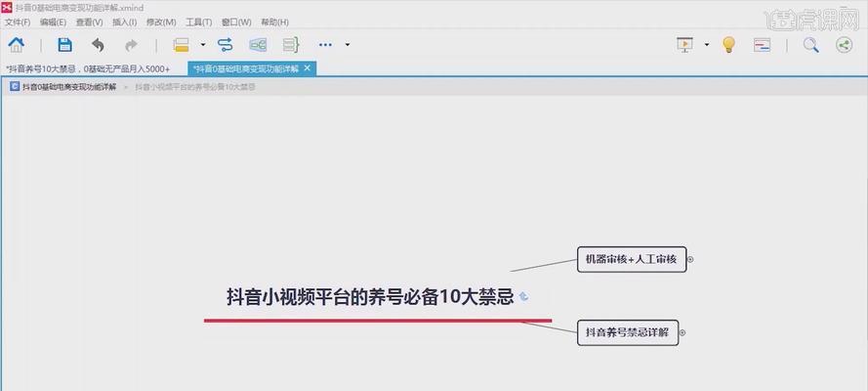
Task: Open the topic insert dropdown arrow
Action: (203, 45)
